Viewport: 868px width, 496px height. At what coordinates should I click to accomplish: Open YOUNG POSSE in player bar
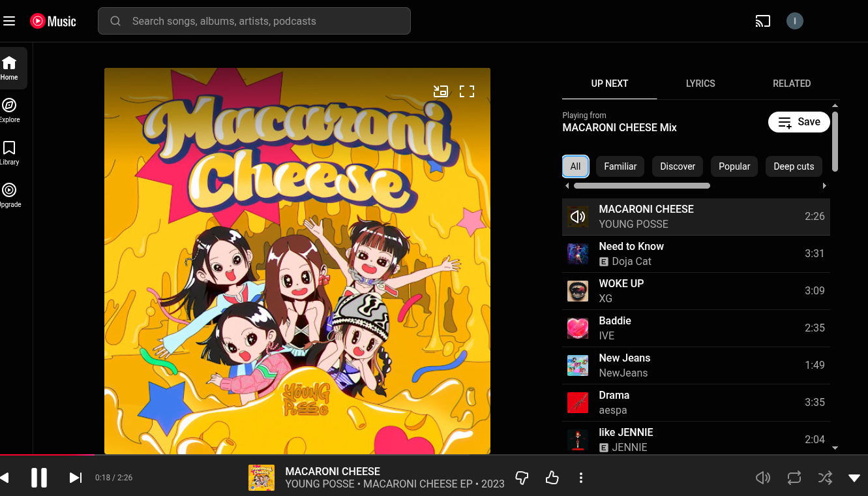point(320,484)
